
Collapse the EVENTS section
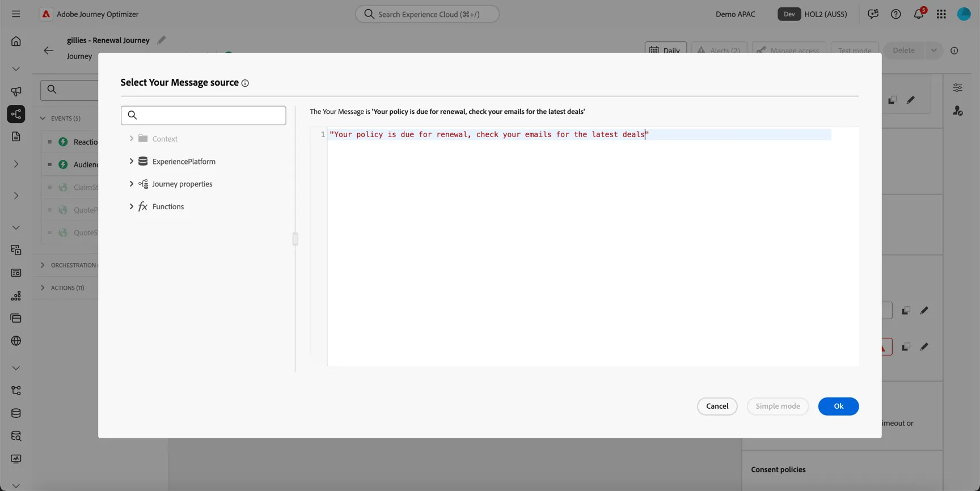pos(43,118)
